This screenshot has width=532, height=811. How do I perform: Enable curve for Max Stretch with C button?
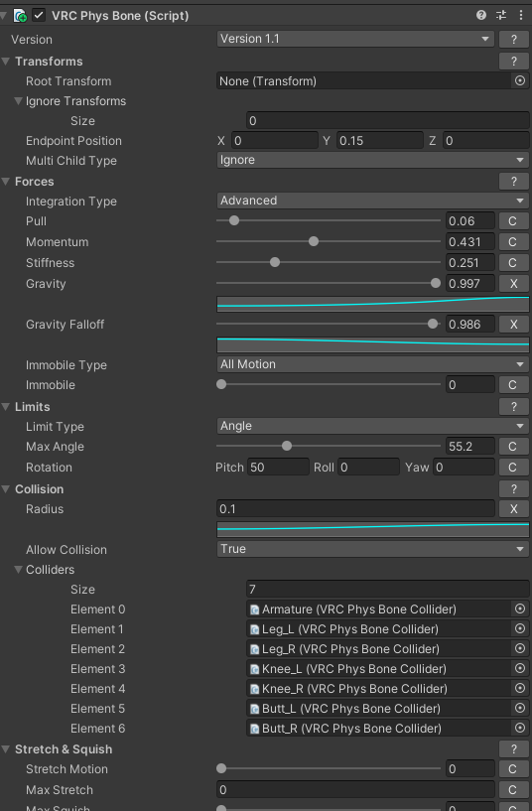[x=513, y=790]
